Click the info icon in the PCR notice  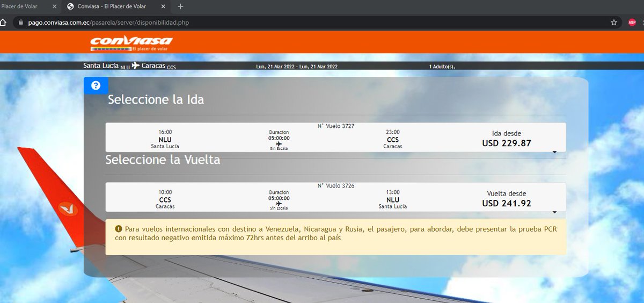[x=119, y=229]
